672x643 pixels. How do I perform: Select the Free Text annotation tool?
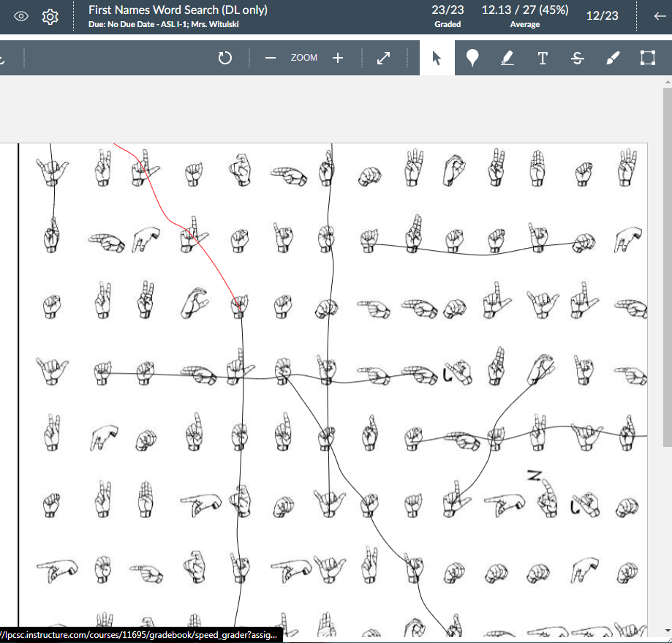pyautogui.click(x=543, y=57)
